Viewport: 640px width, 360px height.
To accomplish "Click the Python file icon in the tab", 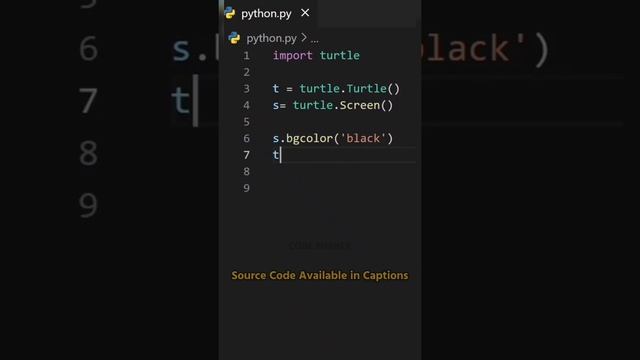I will coord(230,13).
